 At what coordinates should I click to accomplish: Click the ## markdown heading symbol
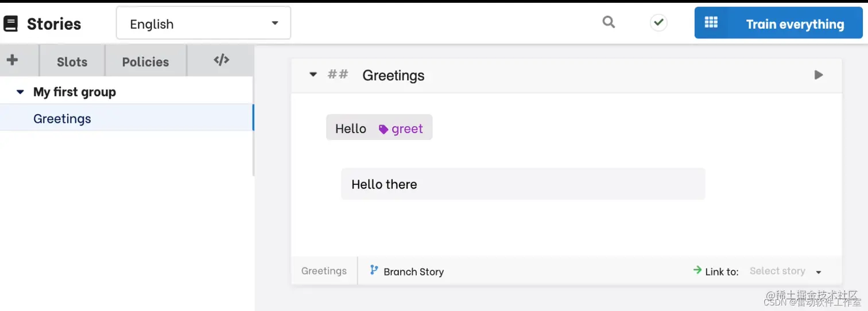tap(338, 74)
